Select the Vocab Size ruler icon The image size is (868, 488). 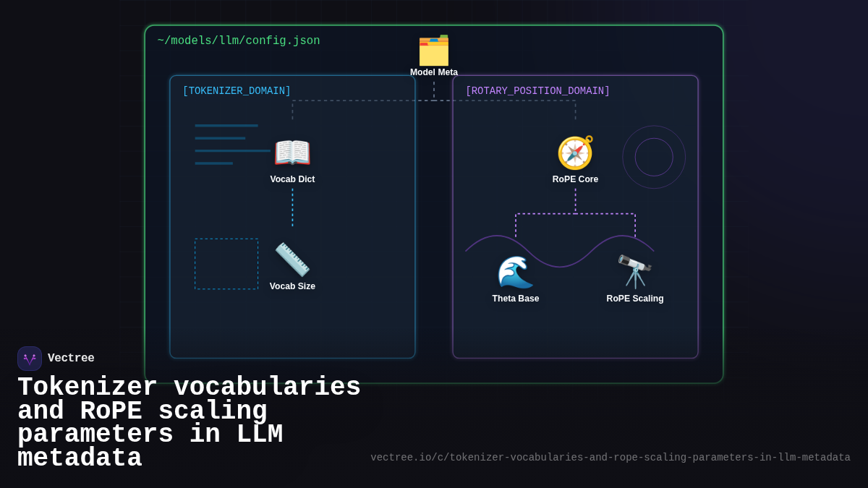point(292,260)
